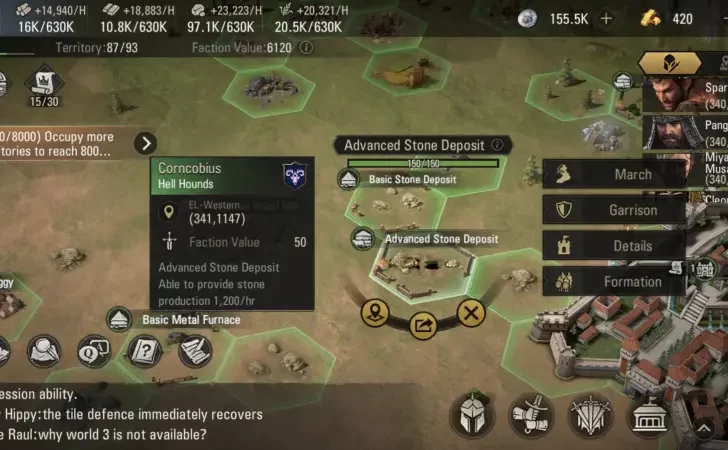Expand the occupy territories quest arrow

tap(145, 143)
